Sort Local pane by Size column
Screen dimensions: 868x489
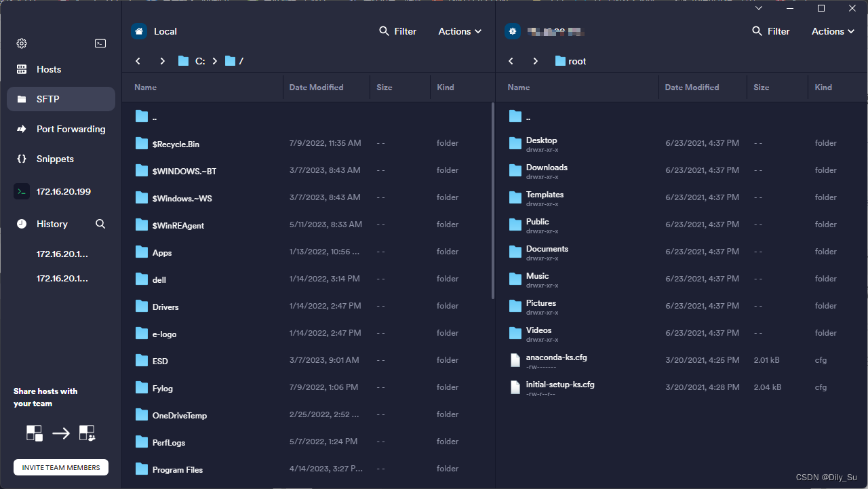[x=384, y=87]
